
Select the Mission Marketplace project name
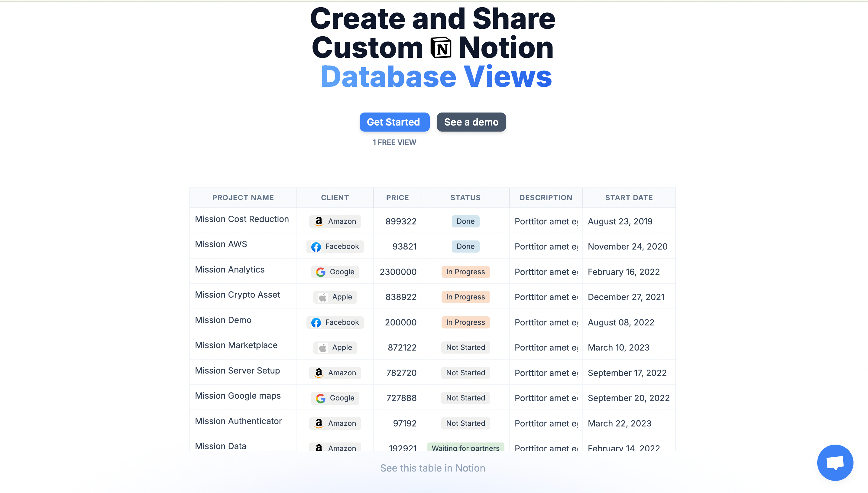pyautogui.click(x=236, y=345)
